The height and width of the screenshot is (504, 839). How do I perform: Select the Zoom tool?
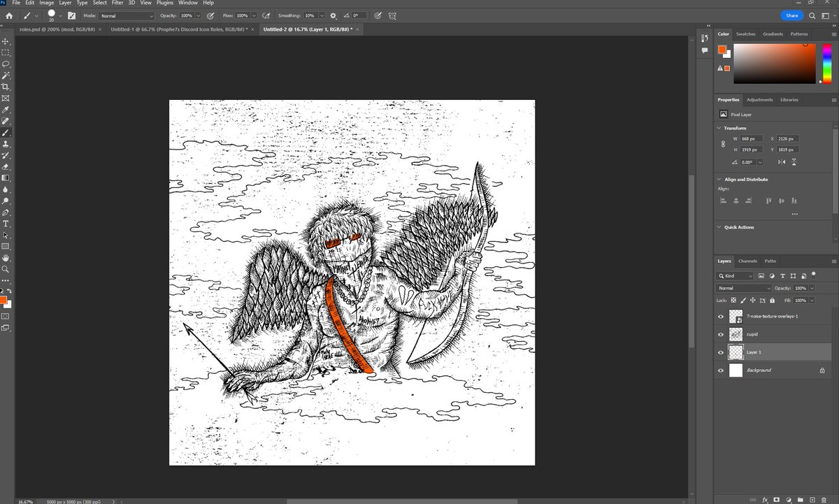pos(6,269)
